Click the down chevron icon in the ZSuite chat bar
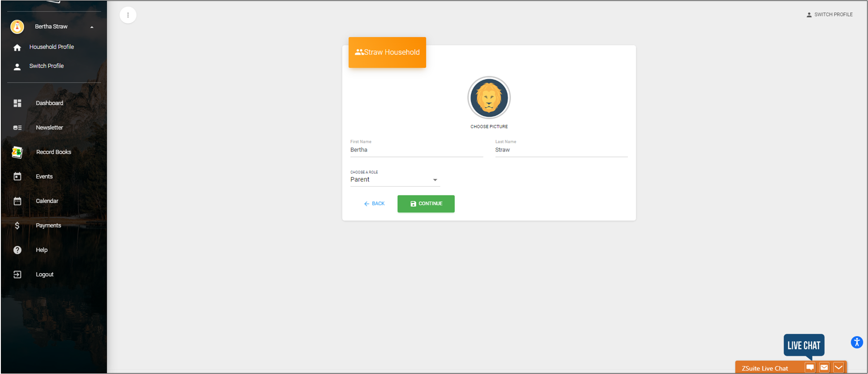The height and width of the screenshot is (374, 868). [839, 368]
